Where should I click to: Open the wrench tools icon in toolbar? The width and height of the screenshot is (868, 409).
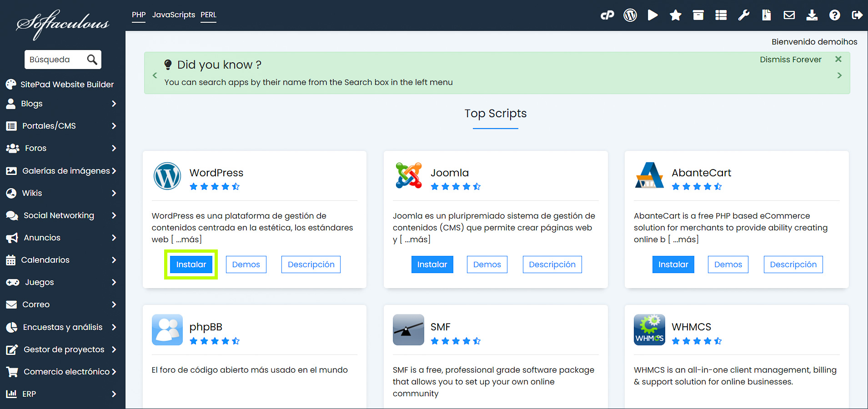pos(743,15)
